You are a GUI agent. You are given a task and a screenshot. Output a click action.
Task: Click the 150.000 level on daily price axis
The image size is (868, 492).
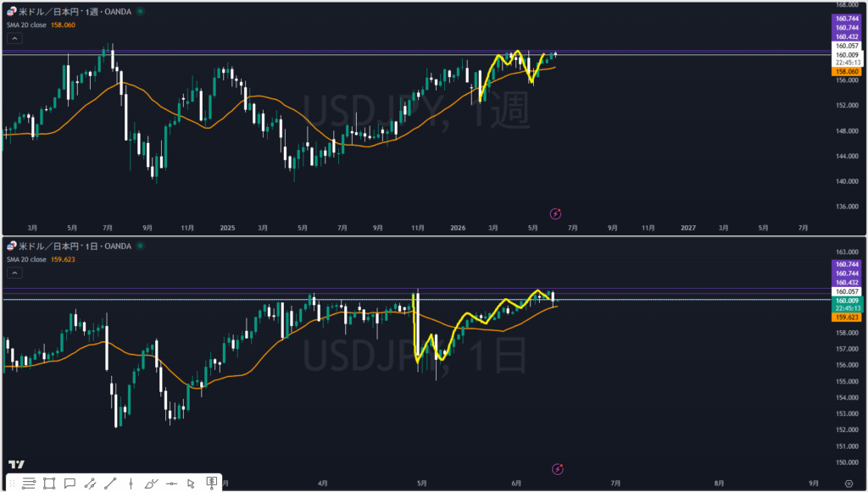point(847,462)
